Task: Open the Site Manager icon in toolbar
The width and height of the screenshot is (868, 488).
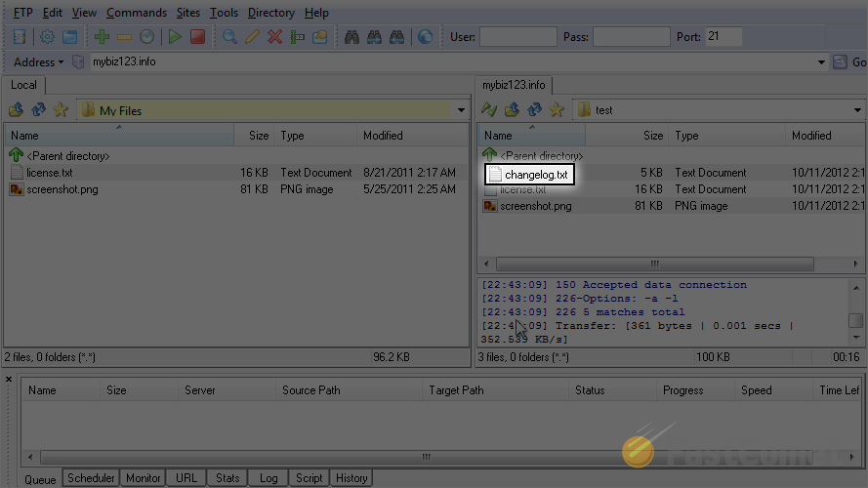Action: point(21,37)
